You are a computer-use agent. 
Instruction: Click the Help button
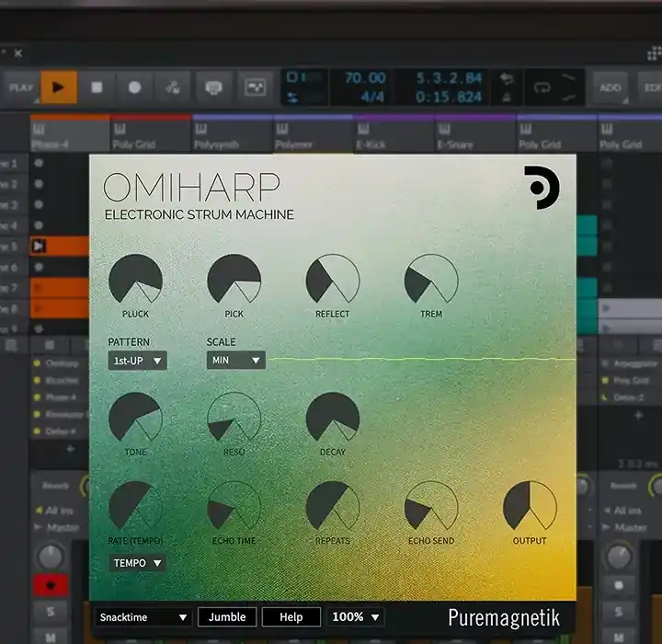click(x=291, y=617)
